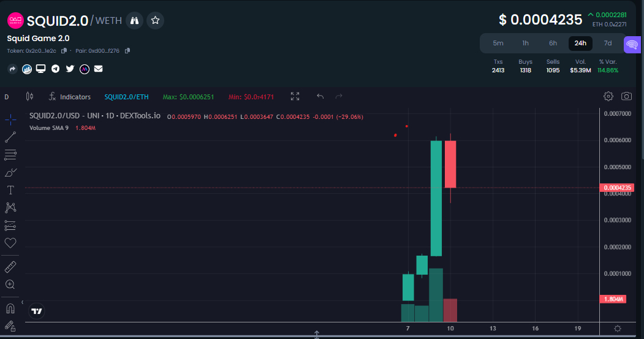Take a chart snapshot with camera icon
This screenshot has height=339, width=644.
click(x=626, y=96)
